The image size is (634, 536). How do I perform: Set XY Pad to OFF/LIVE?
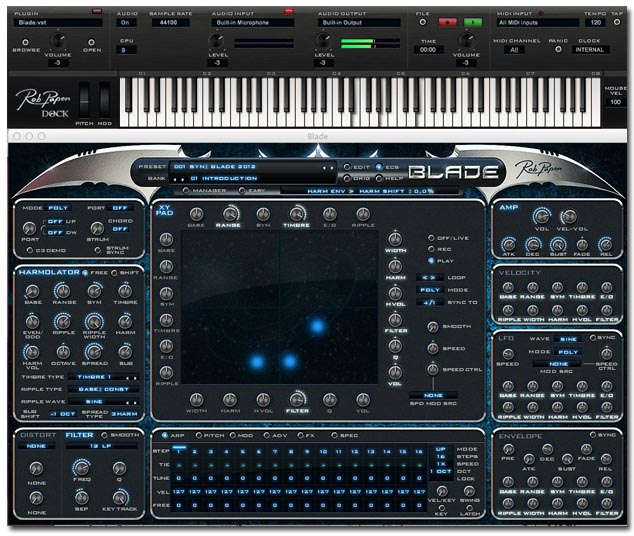click(x=431, y=238)
